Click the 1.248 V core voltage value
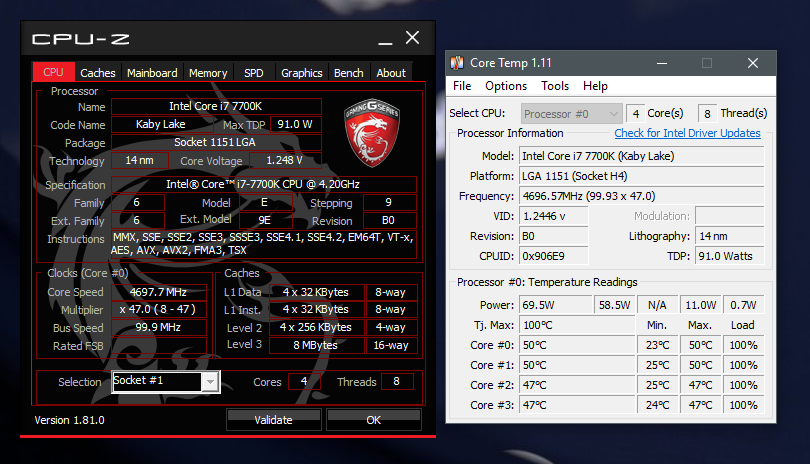Screen dimensions: 810x464 pyautogui.click(x=285, y=160)
